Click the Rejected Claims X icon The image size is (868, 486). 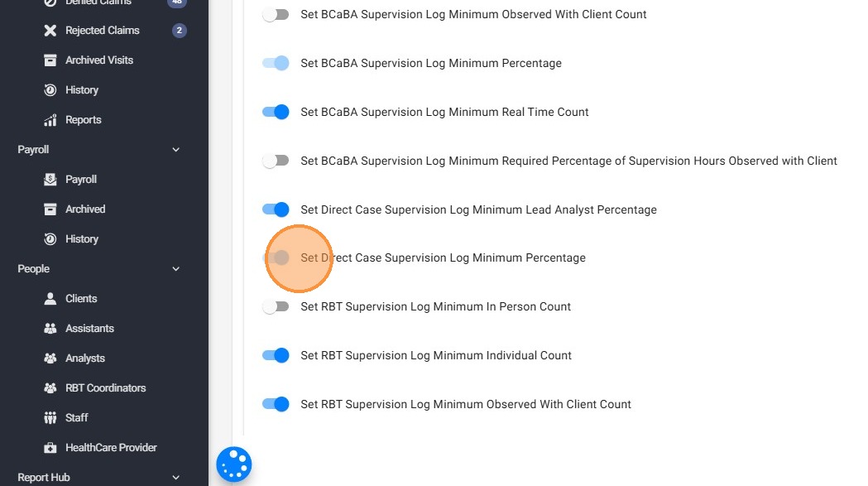[x=50, y=31]
